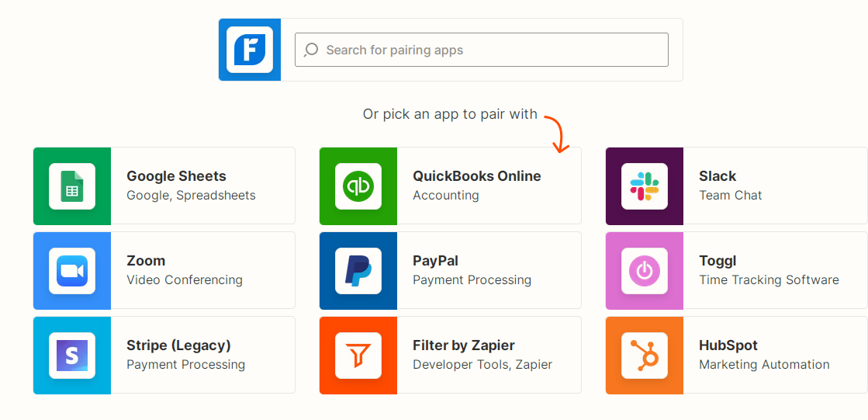
Task: Click 'Payment Processing' under Stripe (Legacy)
Action: (186, 365)
